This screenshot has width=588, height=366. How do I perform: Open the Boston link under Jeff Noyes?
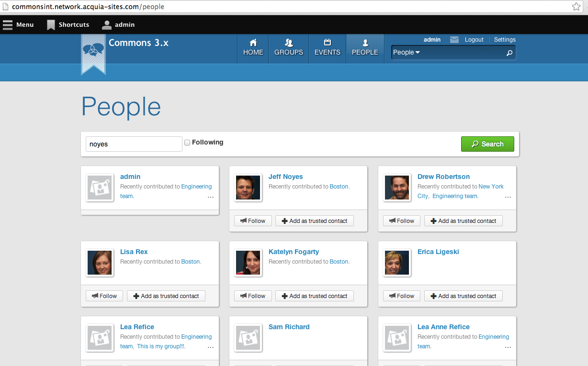click(x=339, y=186)
